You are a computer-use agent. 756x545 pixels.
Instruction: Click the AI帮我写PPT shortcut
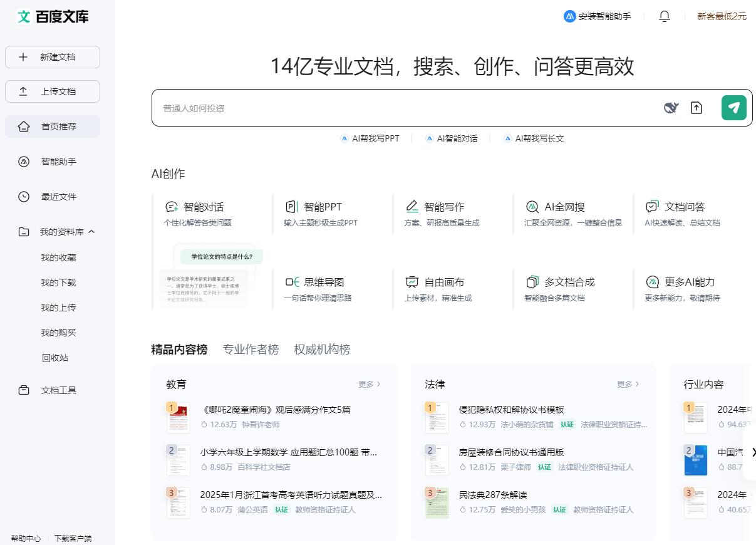tap(370, 138)
